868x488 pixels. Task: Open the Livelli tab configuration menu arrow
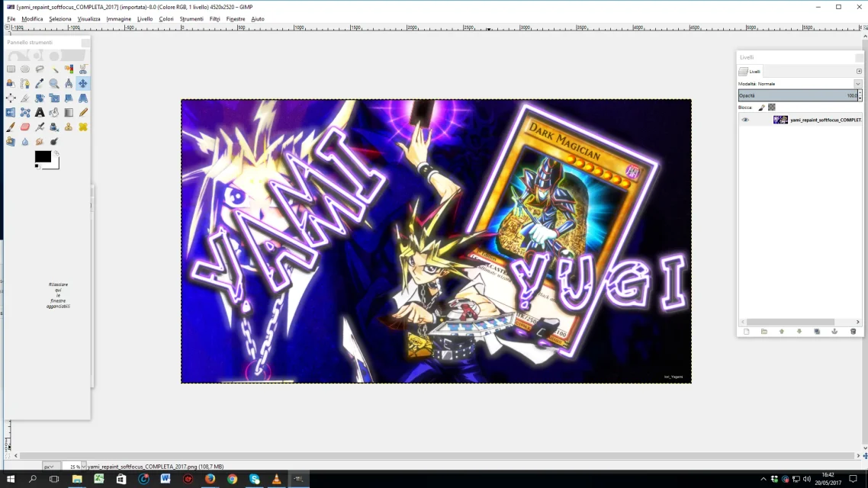click(x=859, y=72)
